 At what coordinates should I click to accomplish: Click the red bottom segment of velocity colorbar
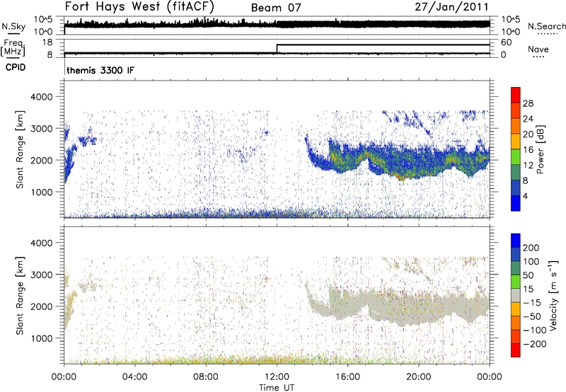click(516, 350)
